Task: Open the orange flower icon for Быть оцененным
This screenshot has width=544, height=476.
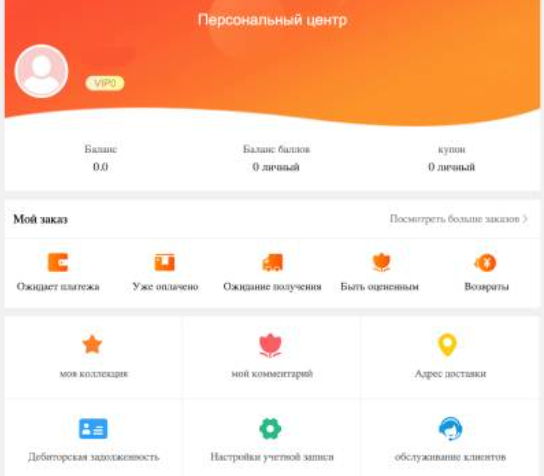Action: tap(381, 263)
